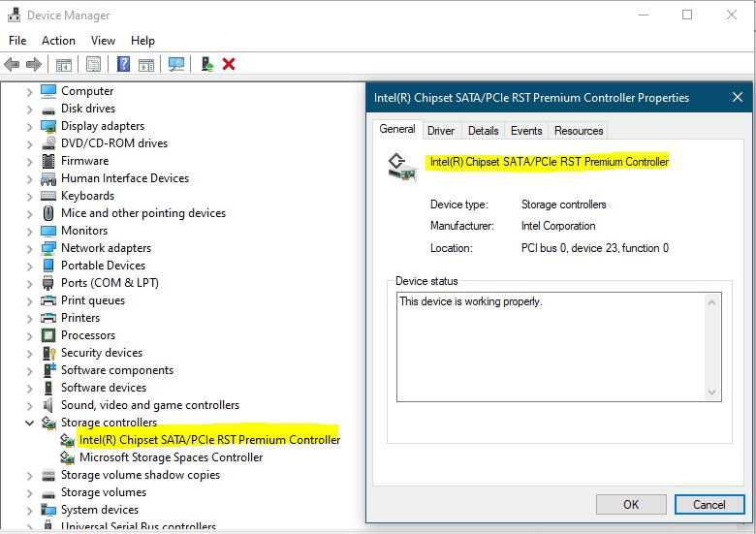The width and height of the screenshot is (756, 534).
Task: Open Help via the blue question mark icon
Action: 123,65
